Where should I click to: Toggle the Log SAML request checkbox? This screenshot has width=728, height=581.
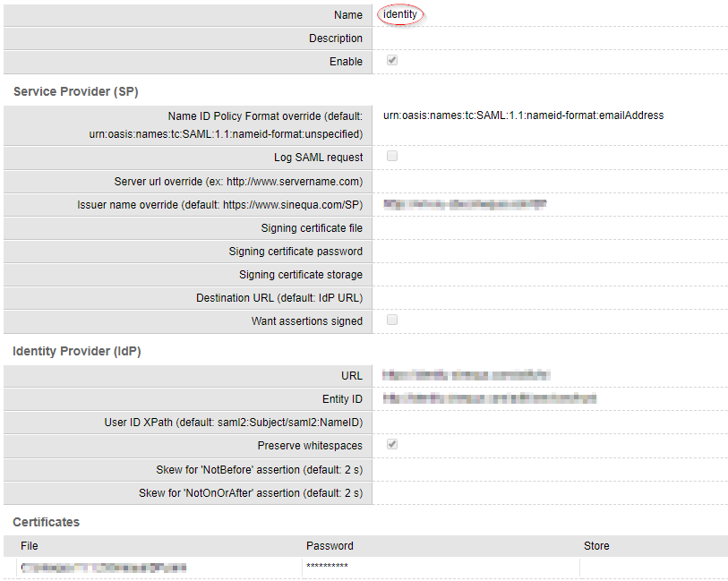coord(390,156)
